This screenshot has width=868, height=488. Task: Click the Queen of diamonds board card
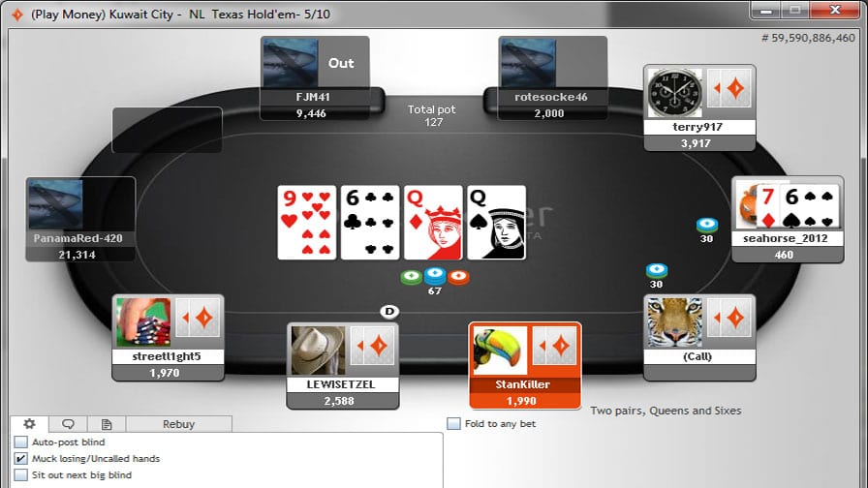pyautogui.click(x=433, y=223)
